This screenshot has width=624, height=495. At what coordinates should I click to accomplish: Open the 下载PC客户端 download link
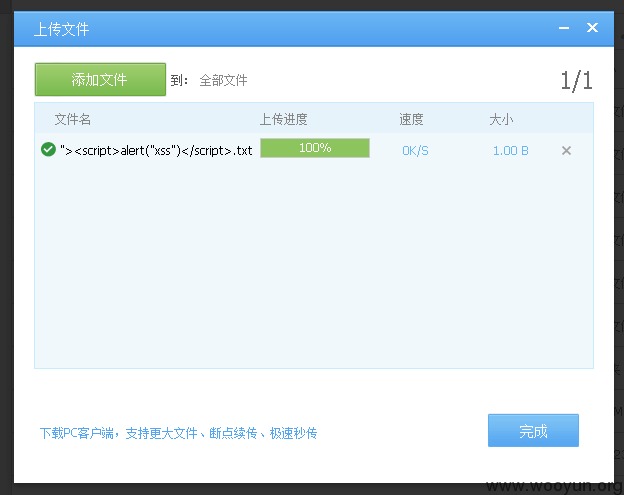178,433
